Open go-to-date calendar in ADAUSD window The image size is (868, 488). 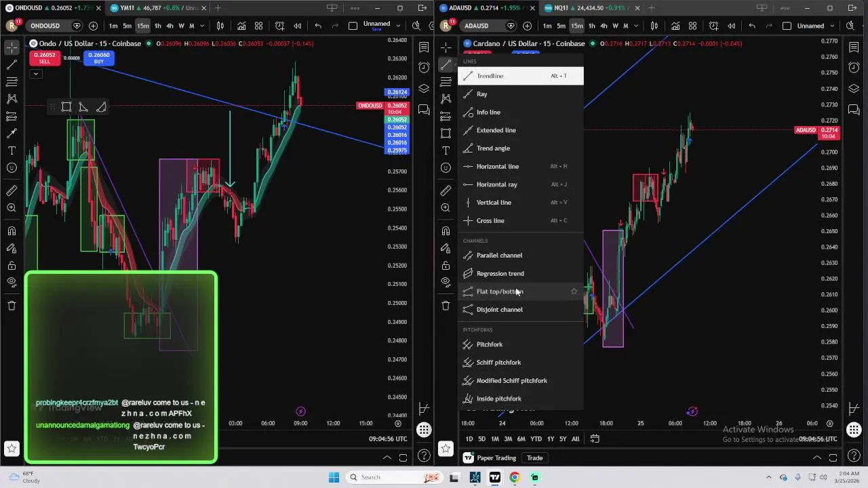[x=595, y=439]
